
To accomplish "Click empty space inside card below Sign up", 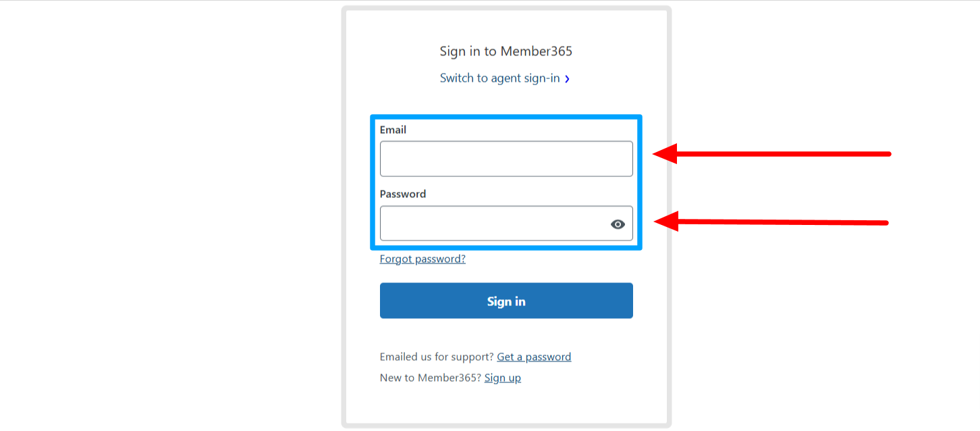I will (506, 404).
